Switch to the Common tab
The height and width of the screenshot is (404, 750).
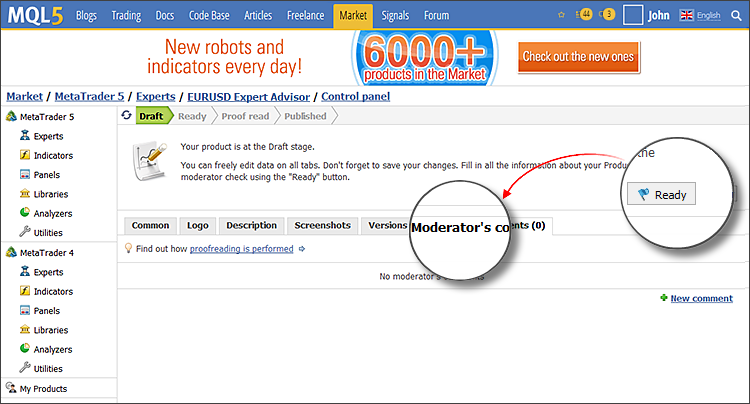click(x=150, y=226)
